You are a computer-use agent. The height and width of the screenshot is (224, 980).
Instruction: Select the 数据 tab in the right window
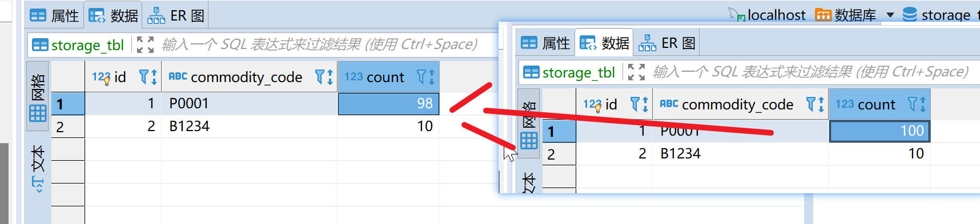click(x=604, y=43)
